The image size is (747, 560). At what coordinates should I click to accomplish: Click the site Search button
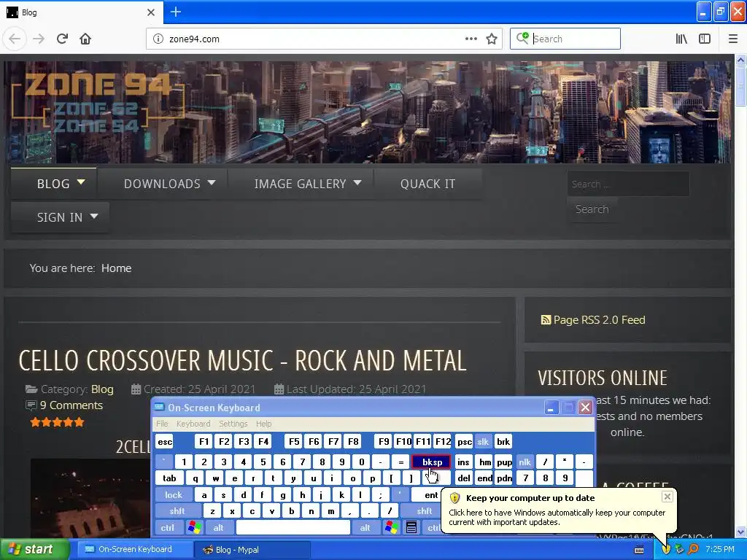click(592, 209)
